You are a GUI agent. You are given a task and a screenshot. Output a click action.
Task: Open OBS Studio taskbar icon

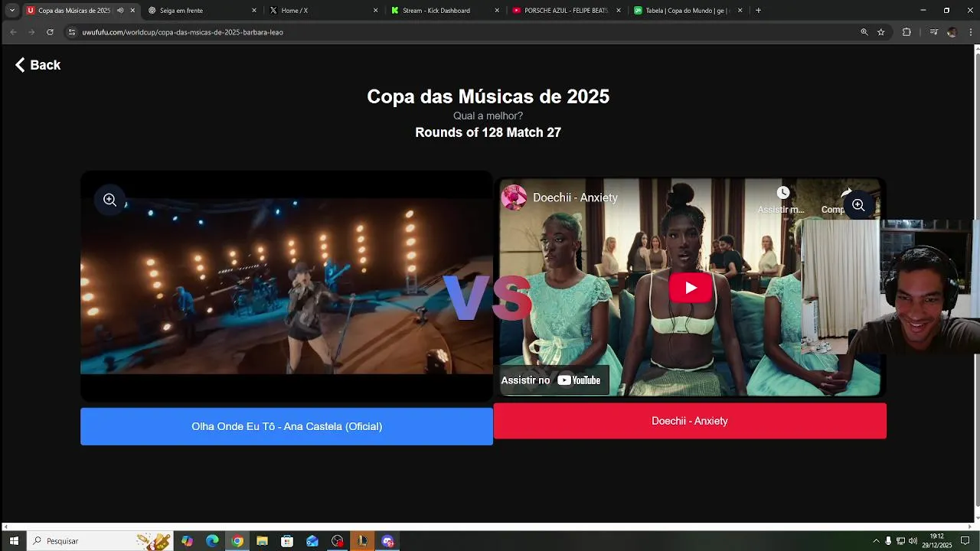point(338,541)
